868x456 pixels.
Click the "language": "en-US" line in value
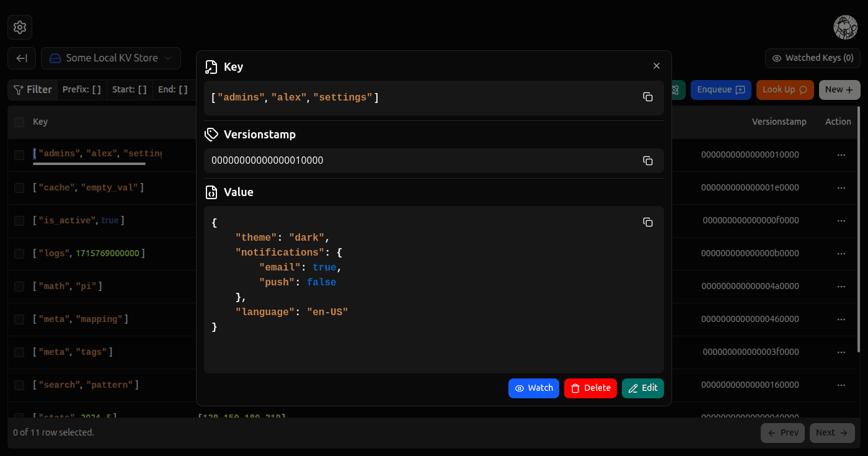point(291,312)
